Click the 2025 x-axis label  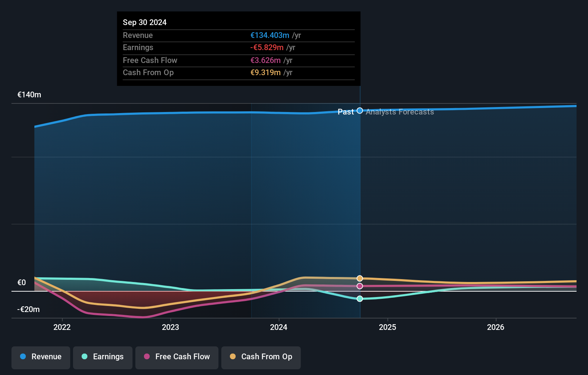387,327
